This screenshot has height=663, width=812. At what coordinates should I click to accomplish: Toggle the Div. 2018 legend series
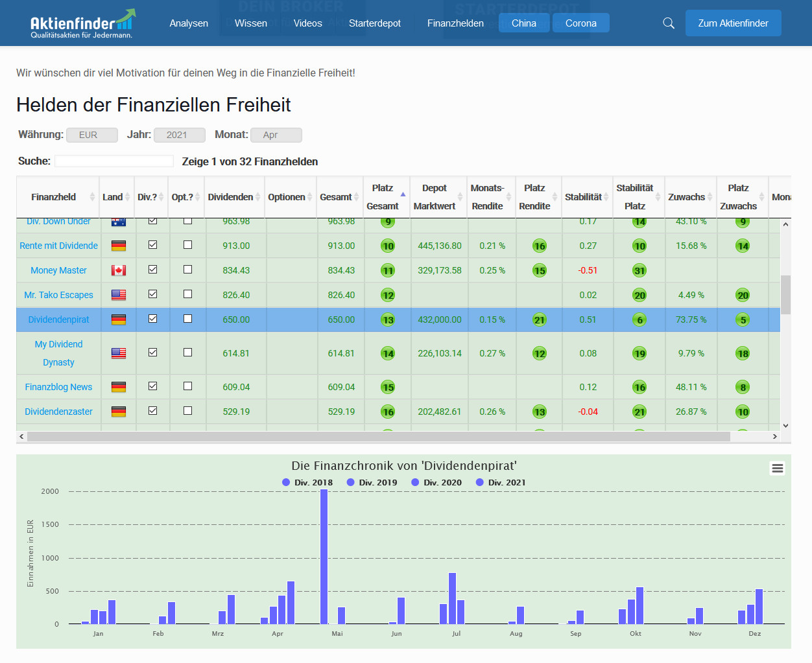(x=307, y=482)
